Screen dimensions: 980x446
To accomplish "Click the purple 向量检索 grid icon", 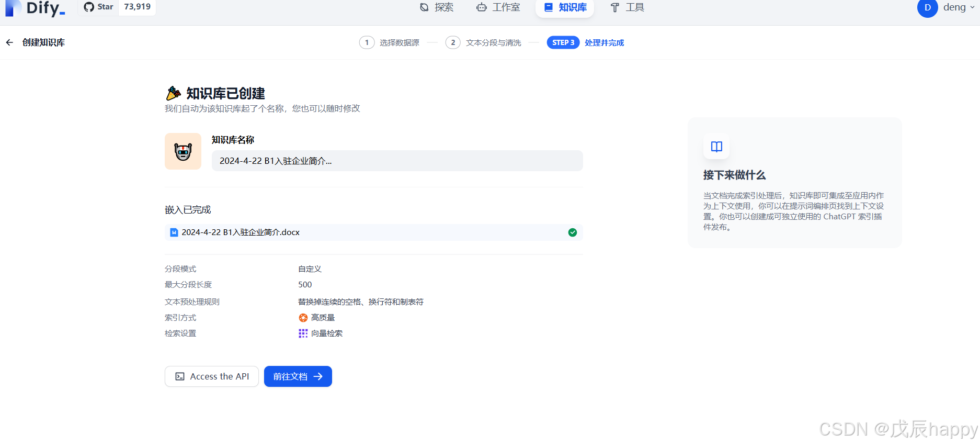I will [x=303, y=333].
